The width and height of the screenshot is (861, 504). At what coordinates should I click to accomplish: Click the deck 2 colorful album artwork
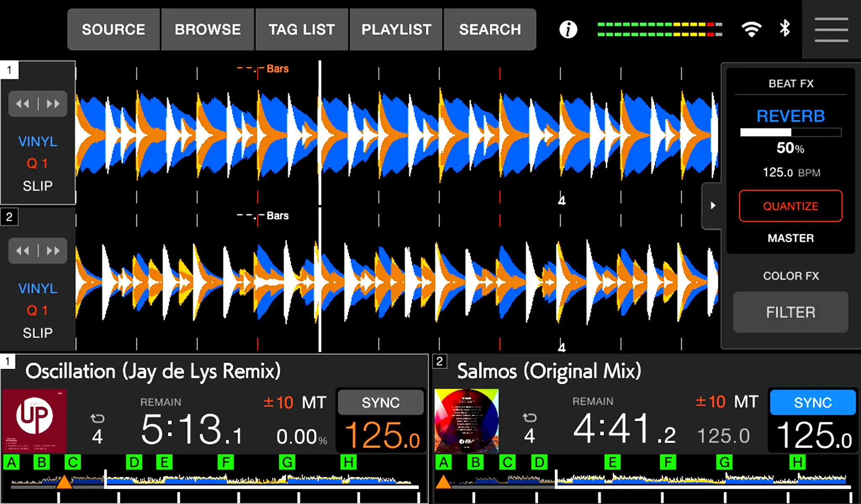point(467,420)
